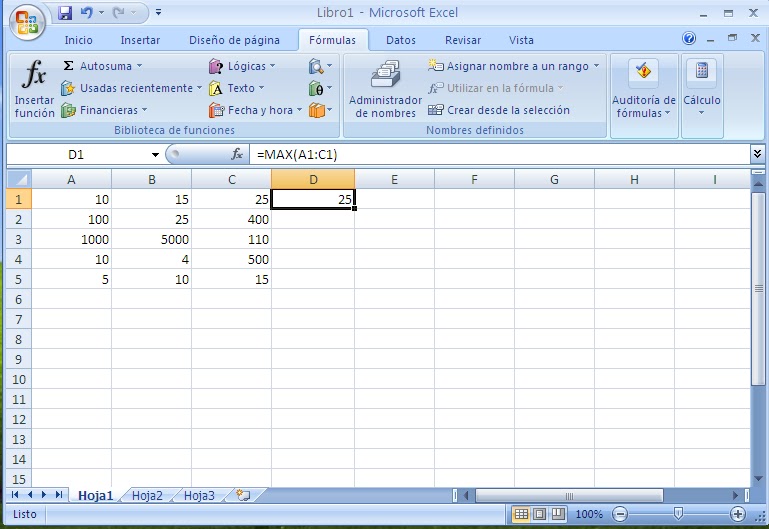Open the Auditoría de fórmulas group
The height and width of the screenshot is (529, 769).
tap(644, 89)
